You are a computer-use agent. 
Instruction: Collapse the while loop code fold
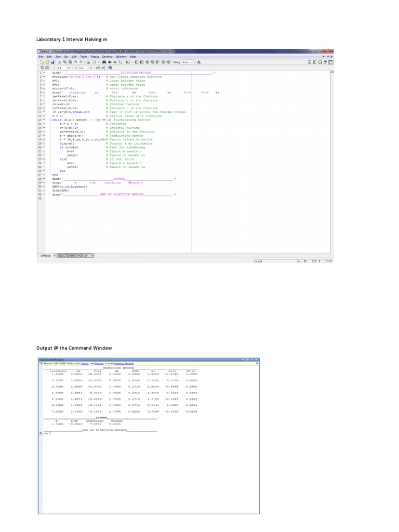tap(50, 120)
